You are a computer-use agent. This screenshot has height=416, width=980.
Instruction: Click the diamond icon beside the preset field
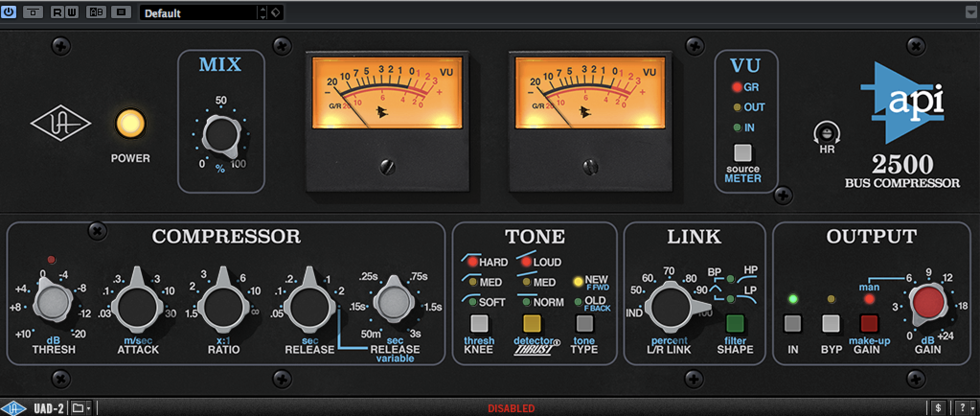click(275, 12)
